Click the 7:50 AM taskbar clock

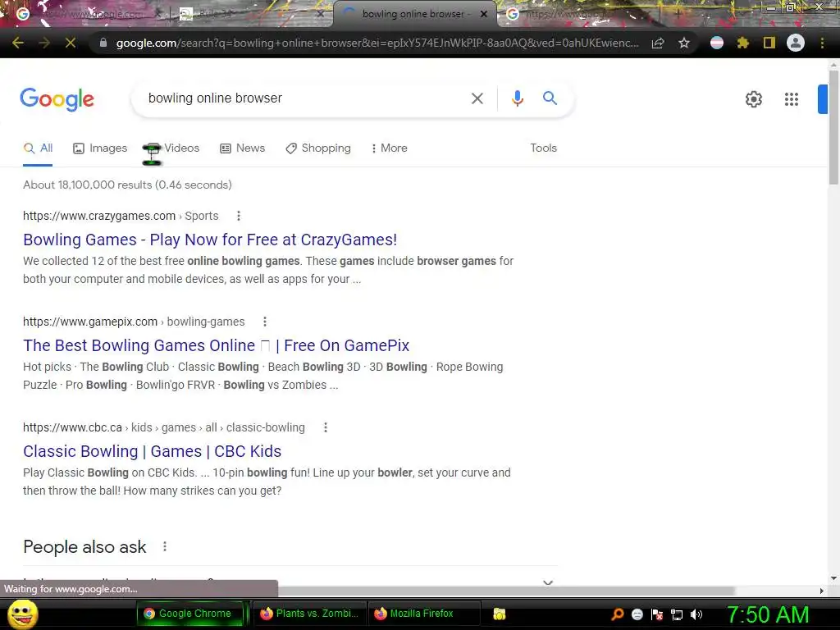[x=767, y=614]
